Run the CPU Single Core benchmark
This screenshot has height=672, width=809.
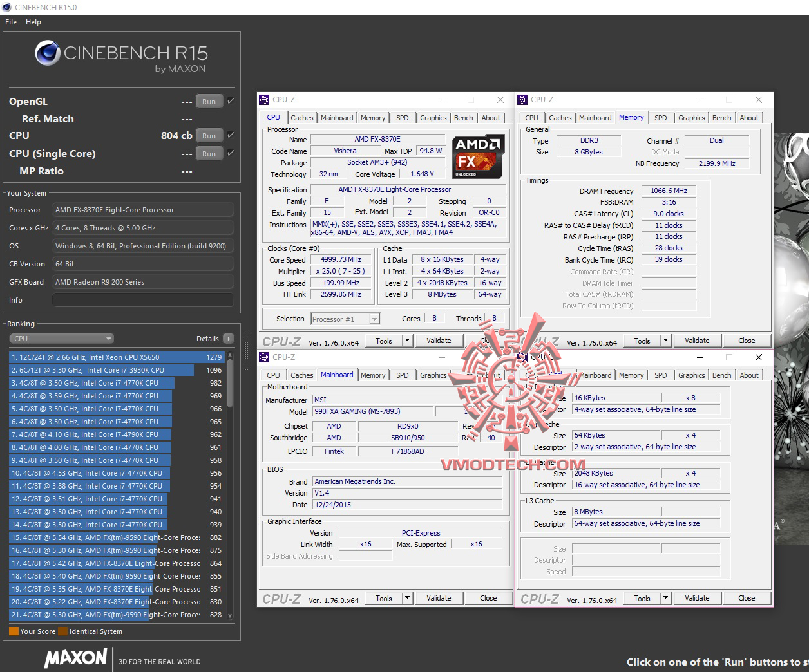pos(209,154)
